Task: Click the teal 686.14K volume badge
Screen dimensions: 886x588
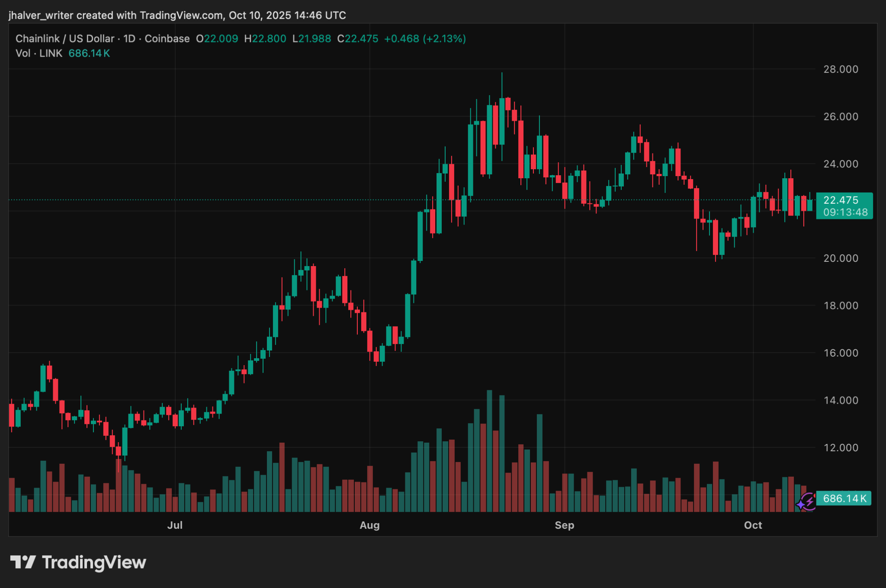Action: [x=844, y=499]
